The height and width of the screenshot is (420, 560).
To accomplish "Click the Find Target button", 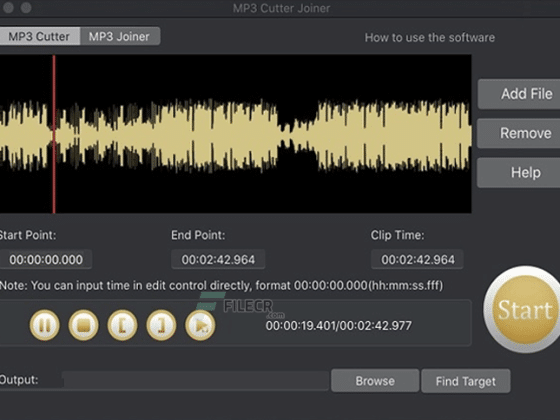I will pyautogui.click(x=466, y=381).
